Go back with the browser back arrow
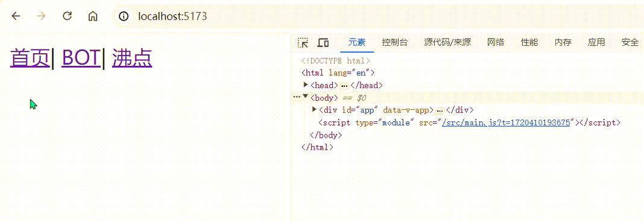This screenshot has height=221, width=644. tap(16, 16)
